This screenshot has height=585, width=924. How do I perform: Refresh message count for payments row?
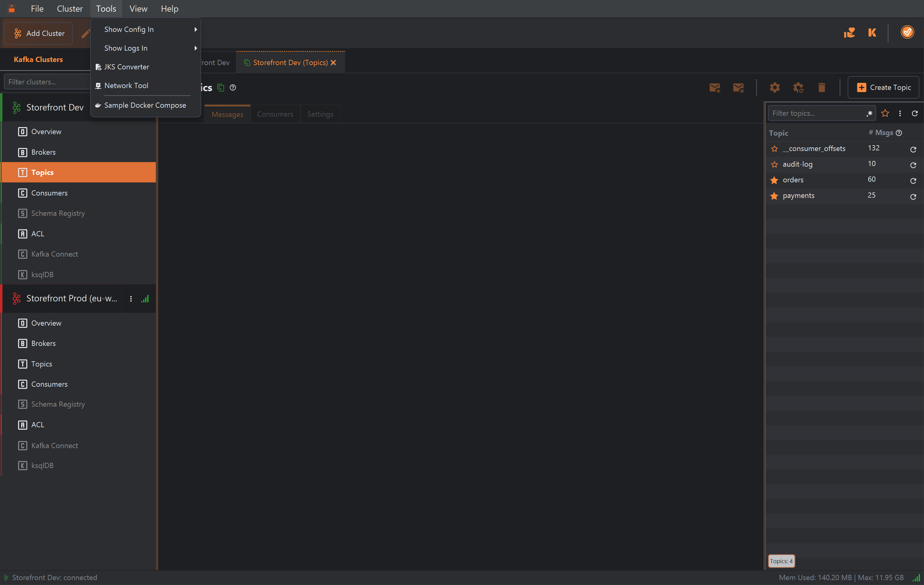913,196
